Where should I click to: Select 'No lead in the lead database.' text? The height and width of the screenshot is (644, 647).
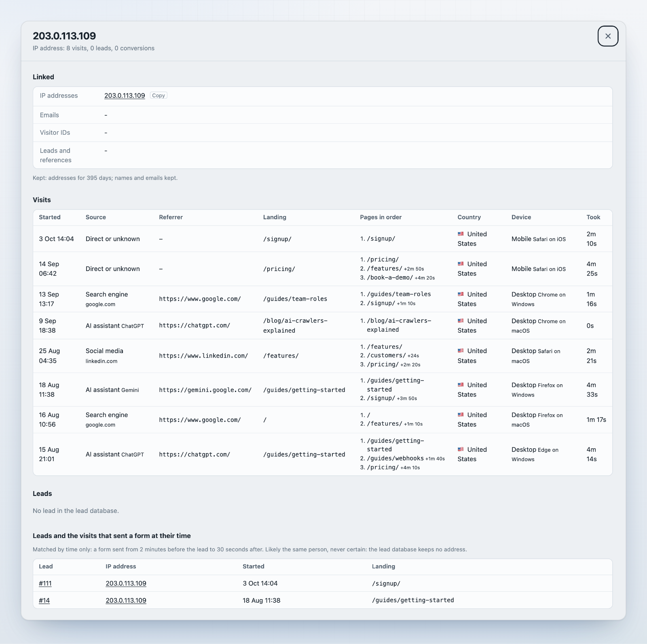tap(76, 511)
